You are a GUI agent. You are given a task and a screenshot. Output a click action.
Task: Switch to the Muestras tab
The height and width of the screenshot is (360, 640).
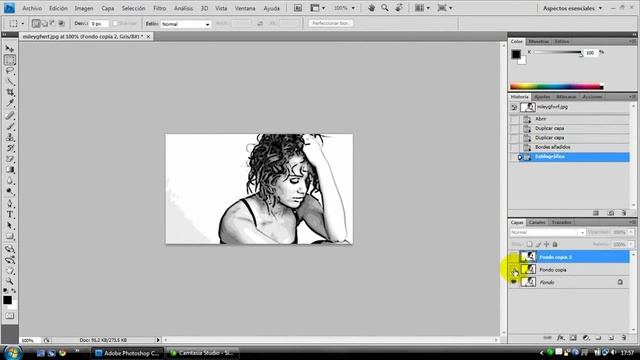point(539,42)
